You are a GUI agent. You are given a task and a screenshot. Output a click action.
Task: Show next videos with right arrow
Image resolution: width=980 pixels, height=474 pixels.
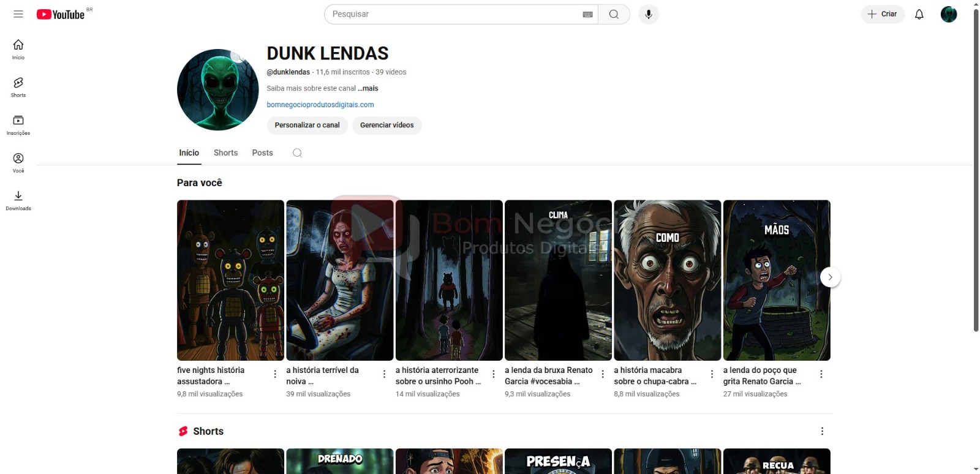[x=830, y=277]
